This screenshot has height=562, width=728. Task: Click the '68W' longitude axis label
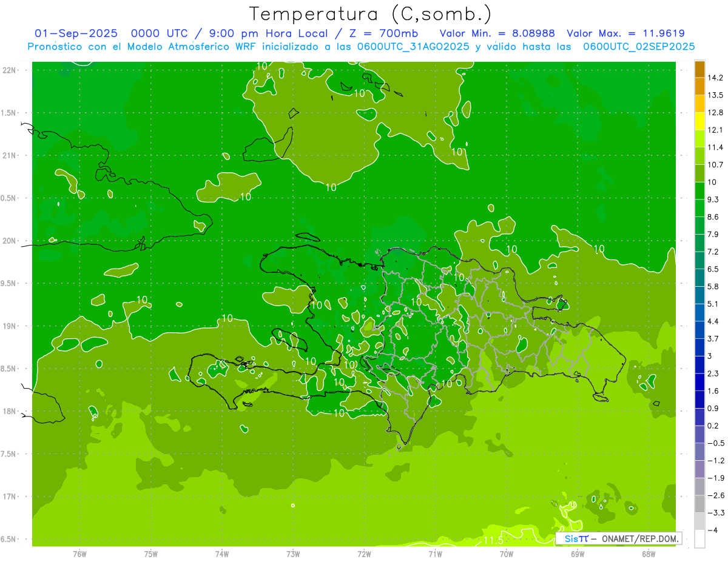pyautogui.click(x=649, y=554)
